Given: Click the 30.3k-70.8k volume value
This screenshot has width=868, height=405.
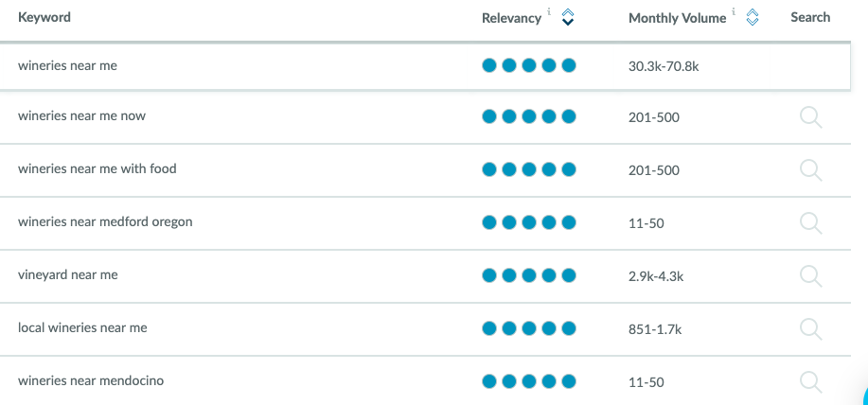Looking at the screenshot, I should (x=664, y=67).
